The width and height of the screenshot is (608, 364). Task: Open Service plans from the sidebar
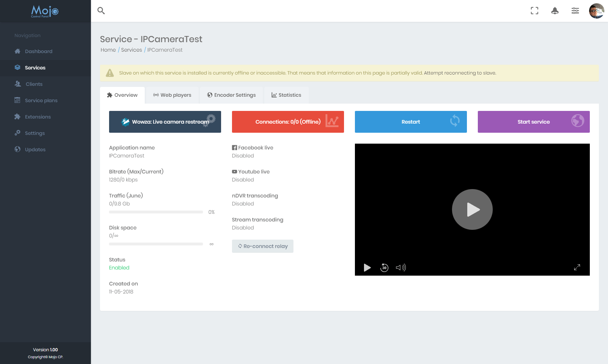click(41, 100)
